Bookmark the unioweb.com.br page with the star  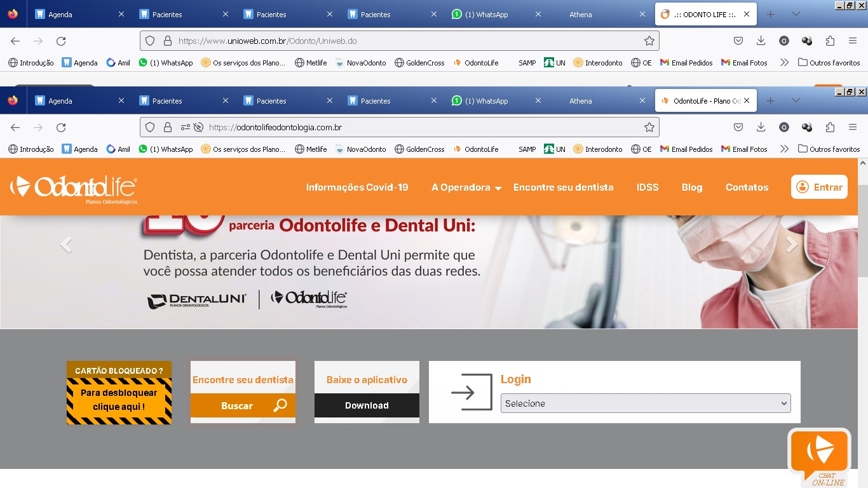649,41
